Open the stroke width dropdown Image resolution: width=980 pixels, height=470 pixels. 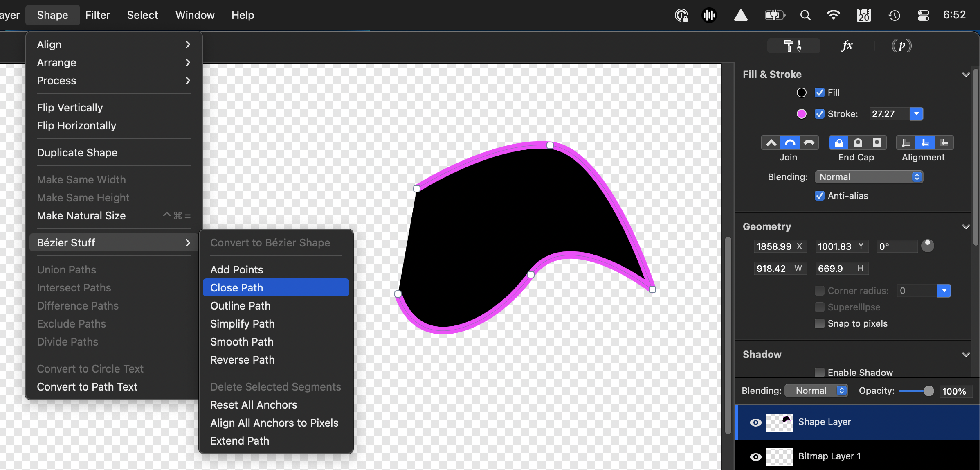(x=916, y=114)
